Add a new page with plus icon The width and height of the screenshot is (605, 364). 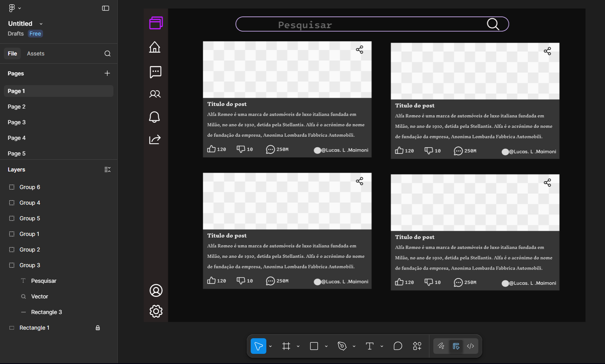pos(107,73)
